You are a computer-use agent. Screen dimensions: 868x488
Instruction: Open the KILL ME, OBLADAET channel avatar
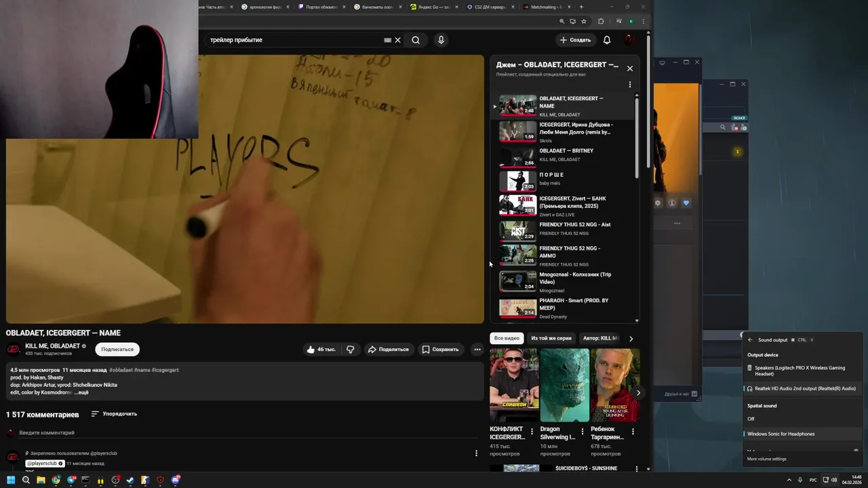[x=13, y=350]
